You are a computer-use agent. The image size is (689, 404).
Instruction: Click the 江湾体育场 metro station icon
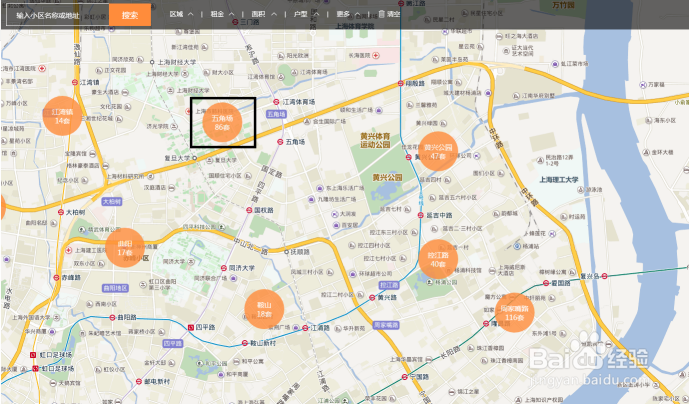tap(276, 102)
